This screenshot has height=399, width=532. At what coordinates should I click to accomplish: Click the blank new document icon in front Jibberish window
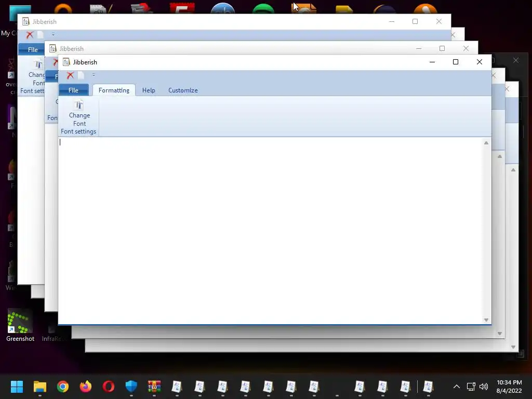coord(81,75)
